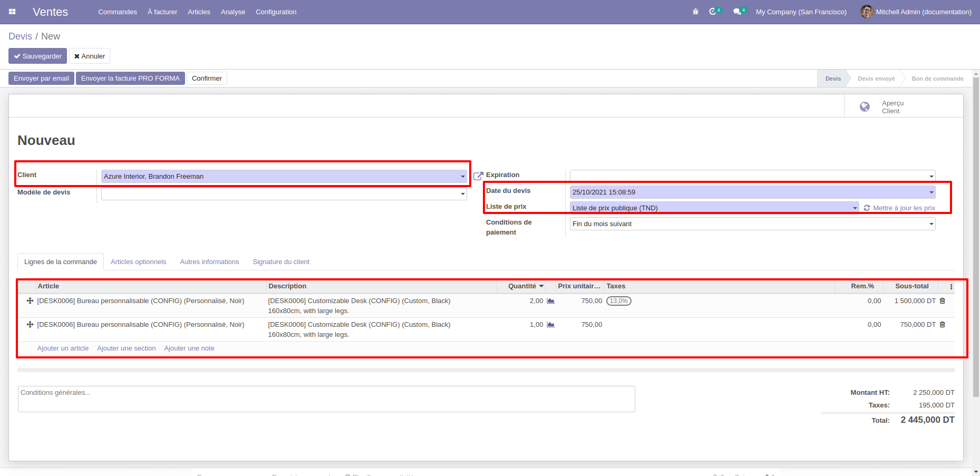Click the Annuler button
Viewport: 980px width, 476px height.
(90, 56)
